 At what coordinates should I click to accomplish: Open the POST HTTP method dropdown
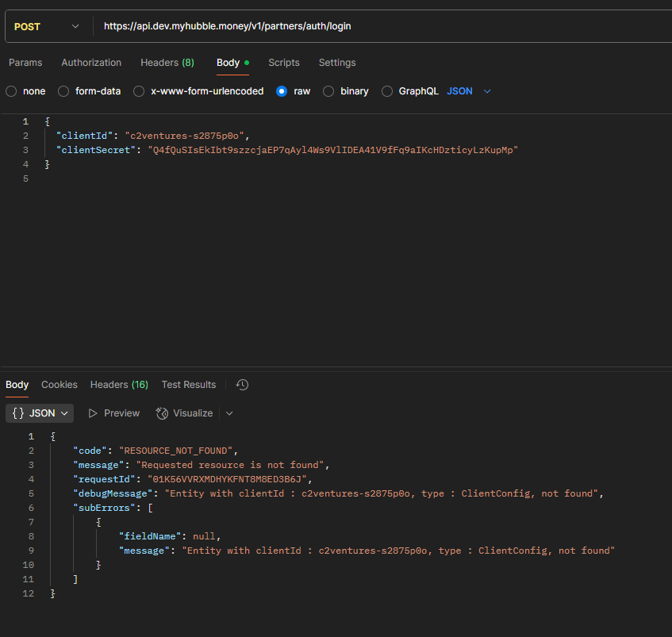47,26
